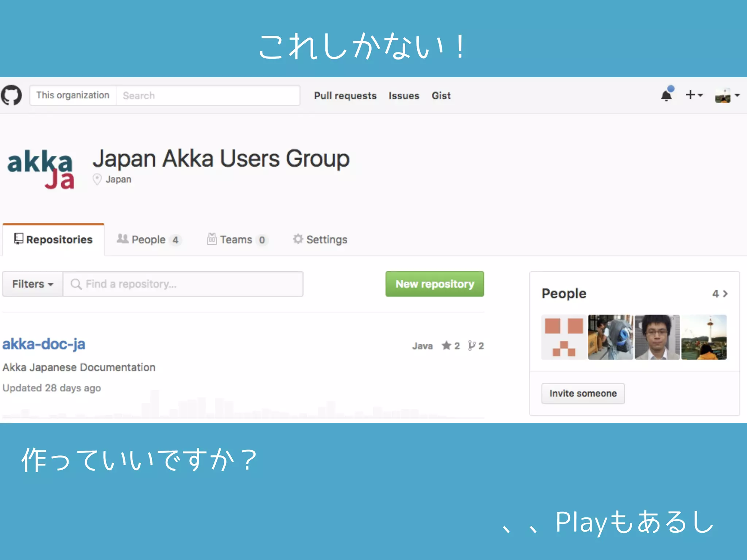Open Issues in the header

point(404,96)
